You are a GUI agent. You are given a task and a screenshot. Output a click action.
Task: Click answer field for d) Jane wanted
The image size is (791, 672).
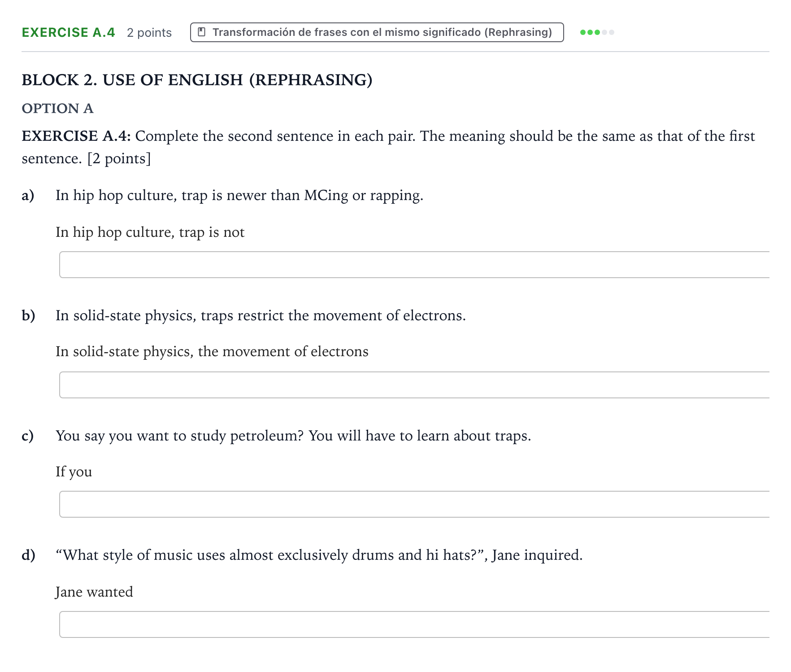414,624
